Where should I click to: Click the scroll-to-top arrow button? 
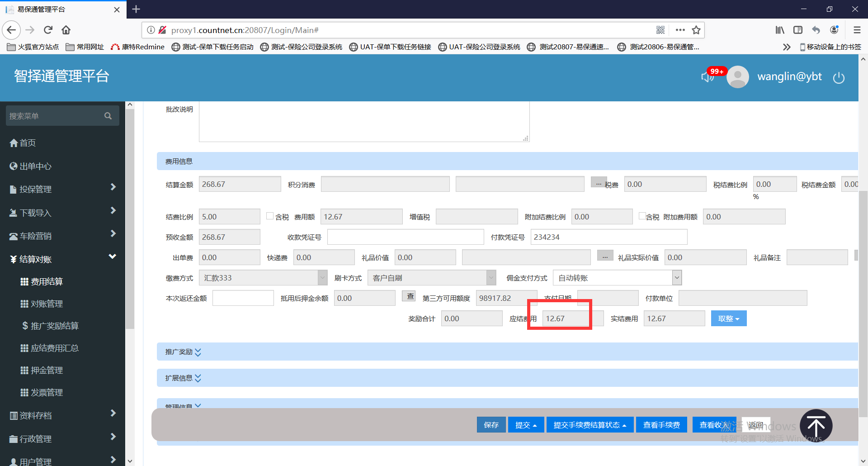pos(816,426)
